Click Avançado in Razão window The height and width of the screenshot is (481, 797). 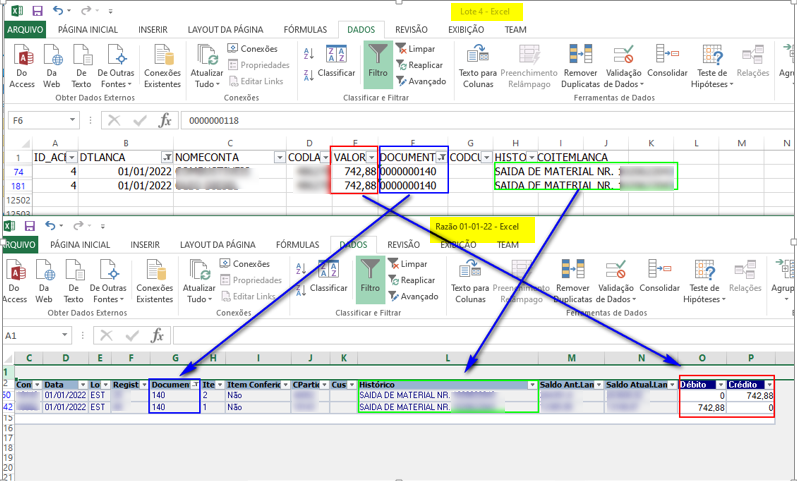[x=413, y=296]
